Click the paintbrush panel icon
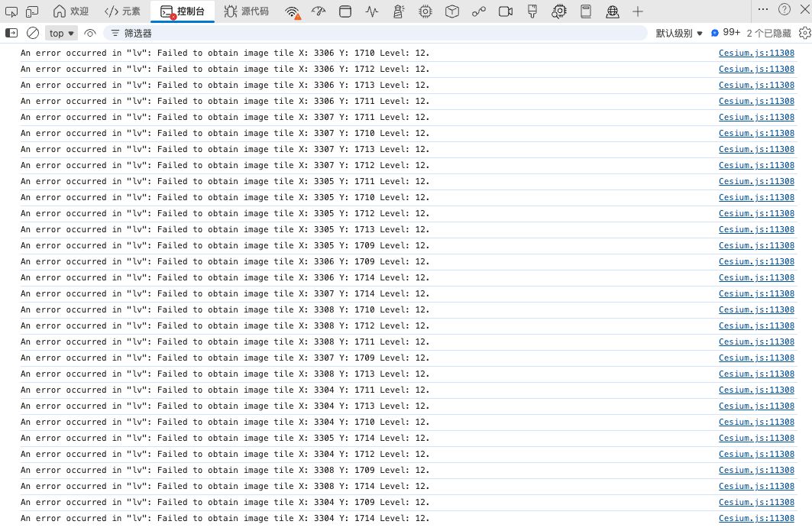The image size is (812, 531). (x=532, y=11)
